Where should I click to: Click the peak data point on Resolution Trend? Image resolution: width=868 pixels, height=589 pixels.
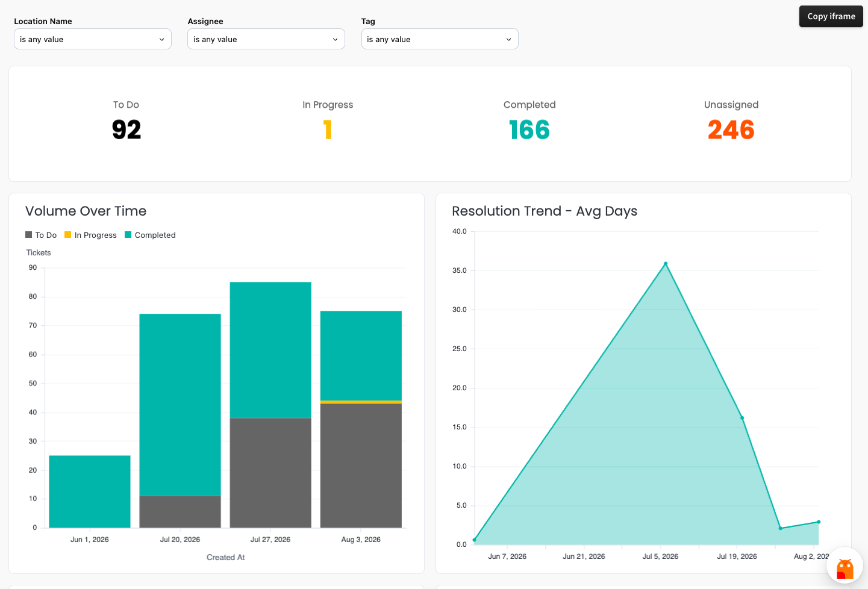pyautogui.click(x=666, y=263)
